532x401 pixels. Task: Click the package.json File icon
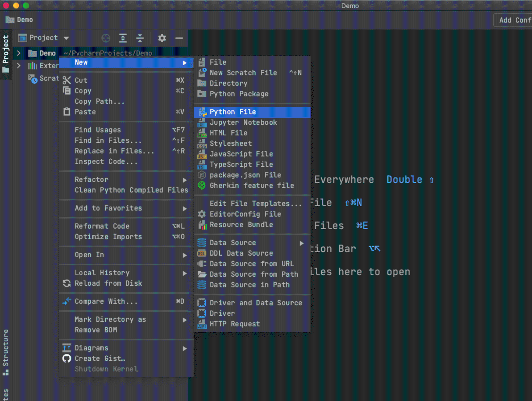[x=202, y=175]
